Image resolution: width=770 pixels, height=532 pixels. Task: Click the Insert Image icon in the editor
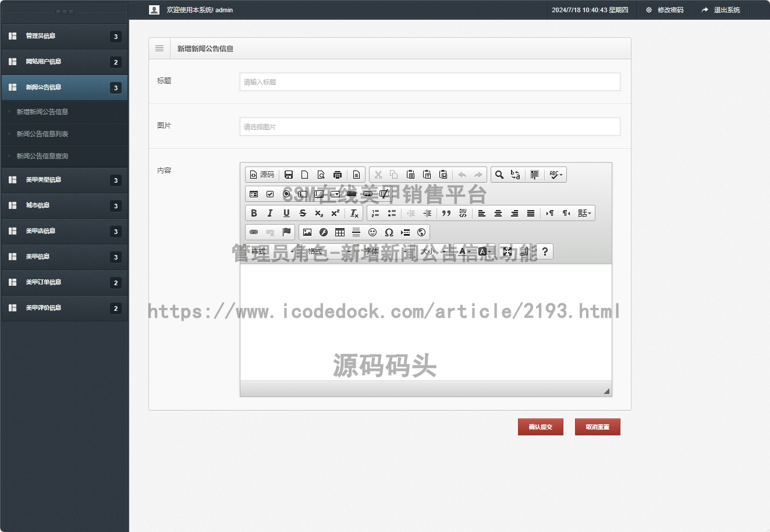(307, 232)
